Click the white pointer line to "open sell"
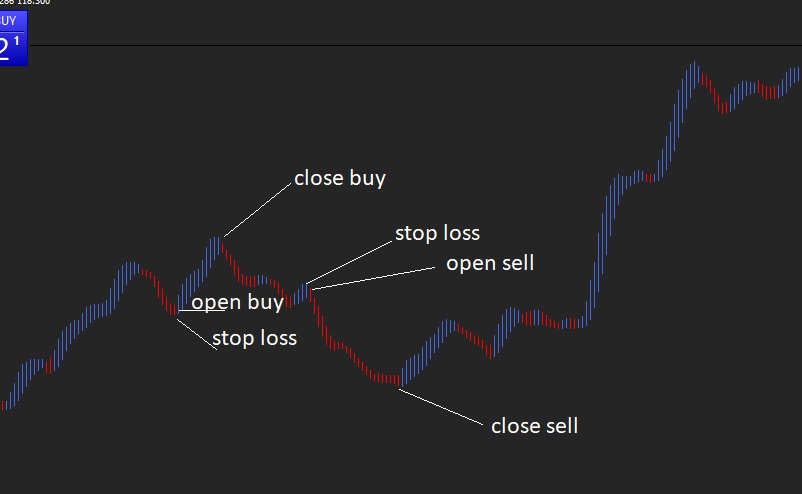The width and height of the screenshot is (802, 494). click(x=375, y=278)
